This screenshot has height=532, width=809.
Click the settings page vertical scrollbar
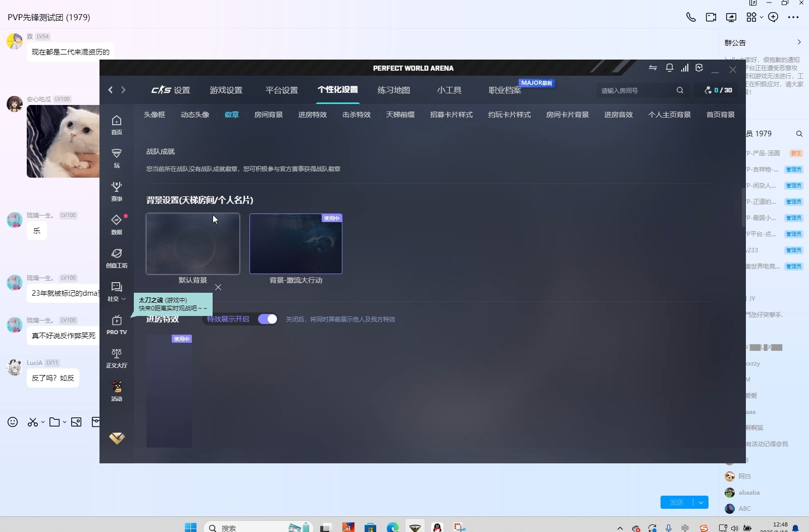(743, 207)
